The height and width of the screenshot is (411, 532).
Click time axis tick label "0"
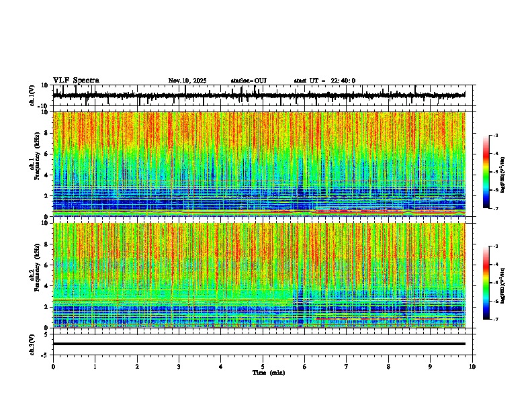click(x=53, y=367)
